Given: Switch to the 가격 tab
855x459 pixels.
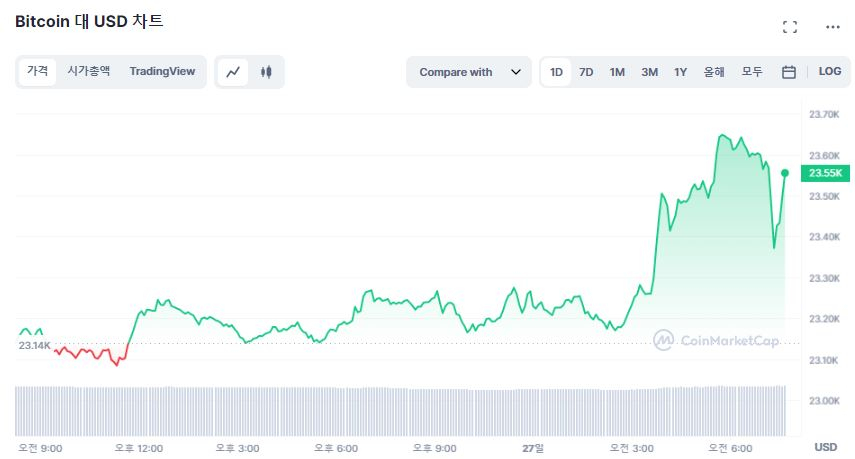Looking at the screenshot, I should (37, 71).
